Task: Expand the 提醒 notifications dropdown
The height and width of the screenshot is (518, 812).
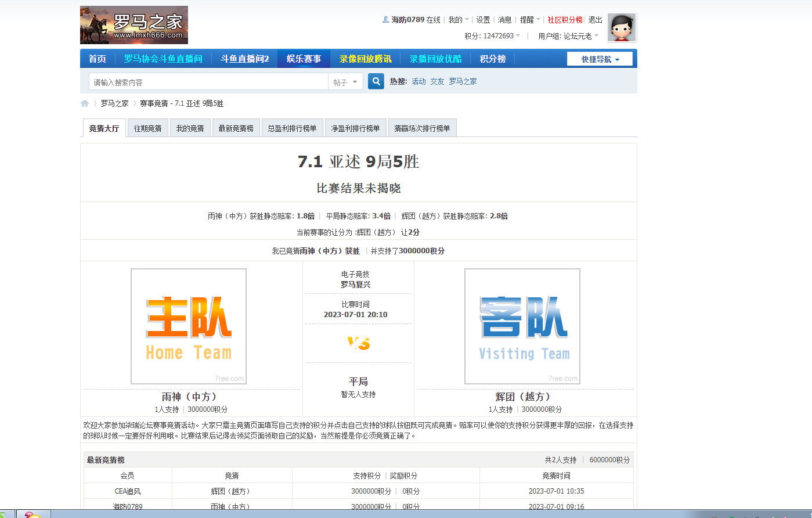Action: tap(530, 20)
